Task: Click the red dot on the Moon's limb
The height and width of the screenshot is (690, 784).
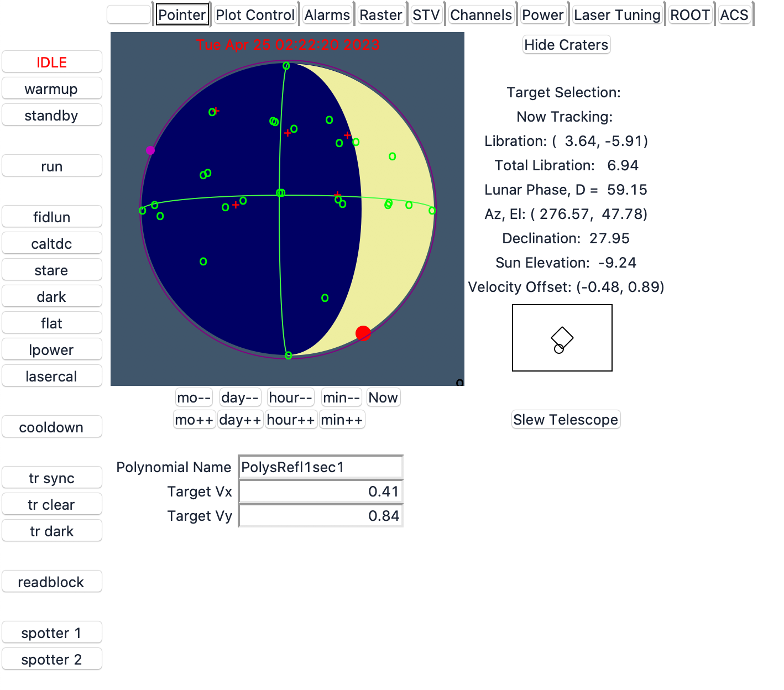Action: tap(363, 333)
